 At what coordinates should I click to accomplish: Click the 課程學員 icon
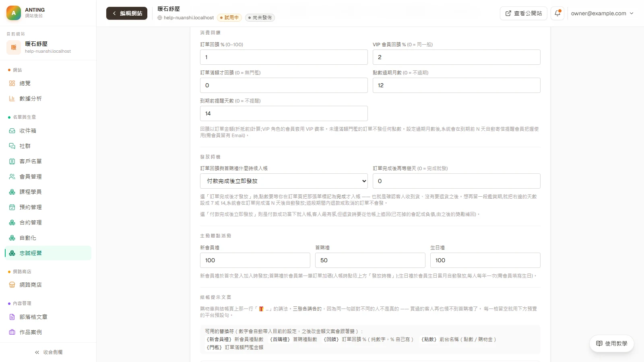pyautogui.click(x=12, y=192)
